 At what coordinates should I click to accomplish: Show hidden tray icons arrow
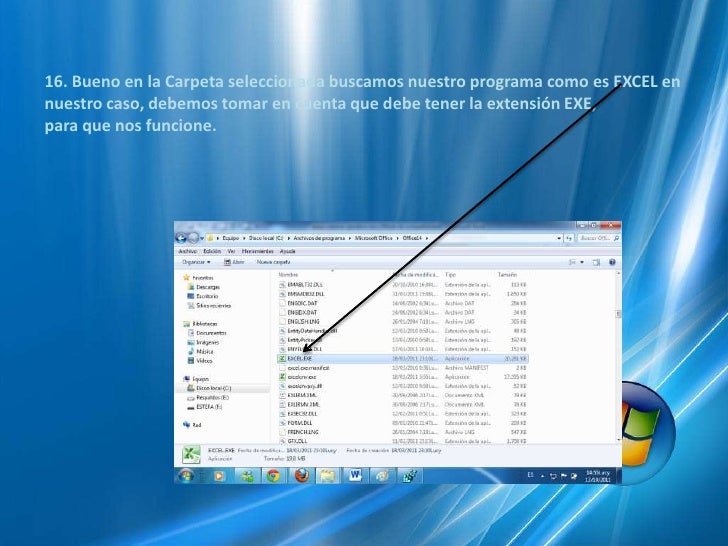click(542, 476)
